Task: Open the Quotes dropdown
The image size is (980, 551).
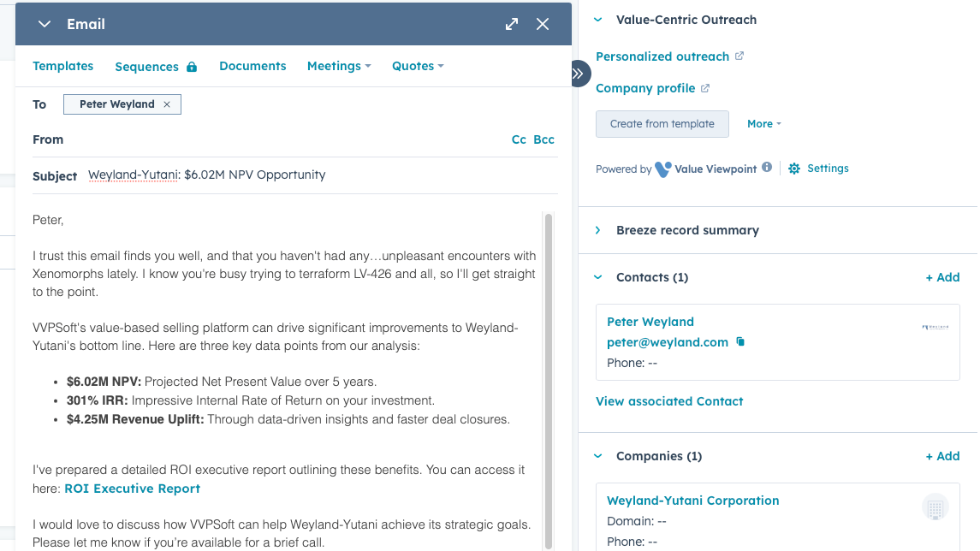Action: click(x=418, y=66)
